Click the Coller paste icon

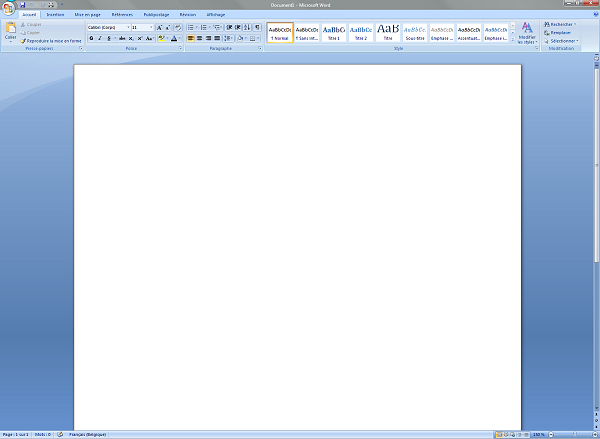pos(9,31)
